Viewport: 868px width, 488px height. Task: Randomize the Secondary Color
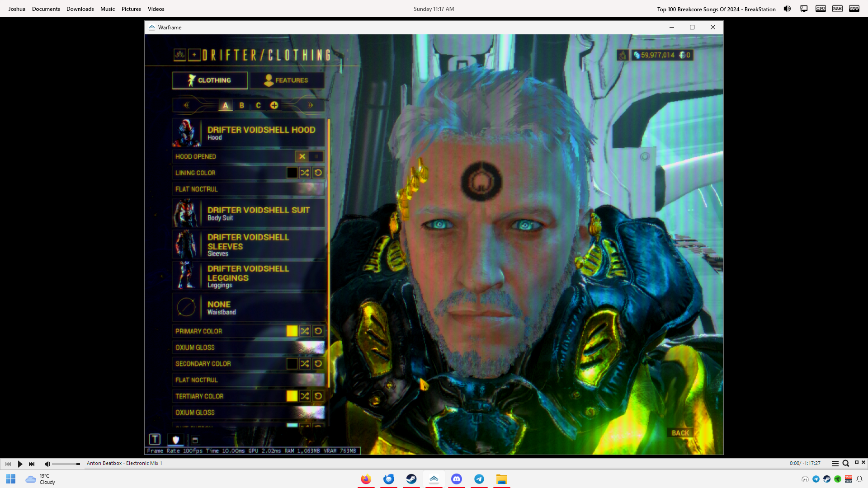coord(305,364)
